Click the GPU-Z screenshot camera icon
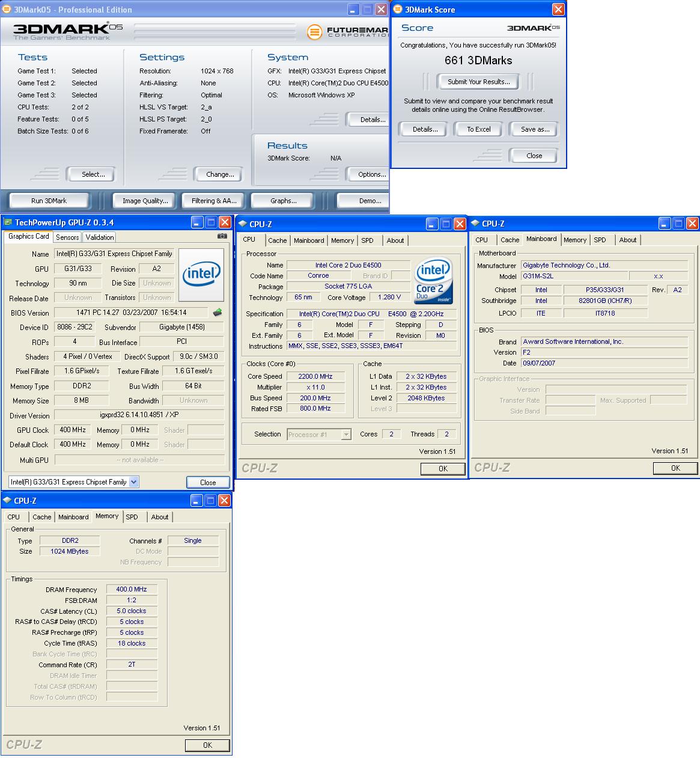 click(x=222, y=236)
